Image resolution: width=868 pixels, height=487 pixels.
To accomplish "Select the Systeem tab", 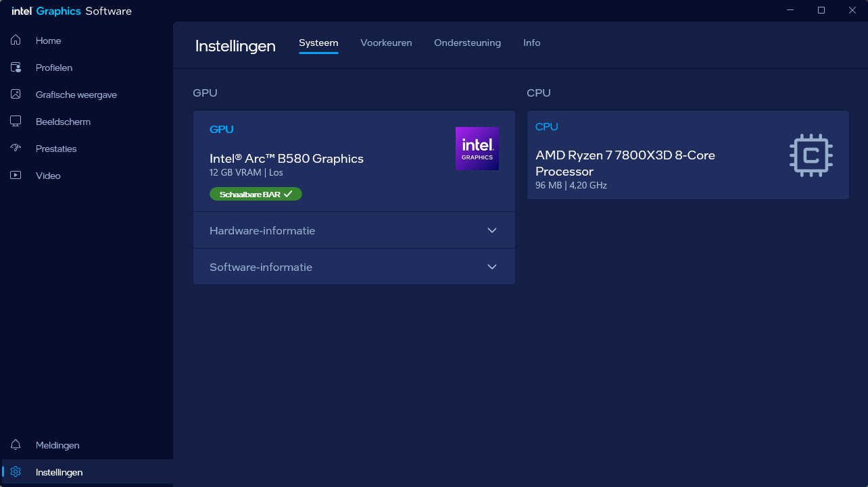I will pyautogui.click(x=318, y=43).
